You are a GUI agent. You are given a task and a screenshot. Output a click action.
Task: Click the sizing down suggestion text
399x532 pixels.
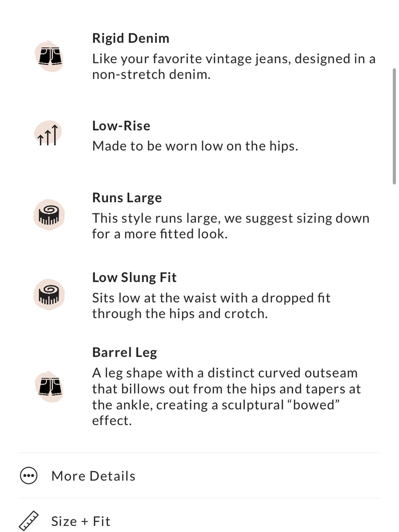231,226
